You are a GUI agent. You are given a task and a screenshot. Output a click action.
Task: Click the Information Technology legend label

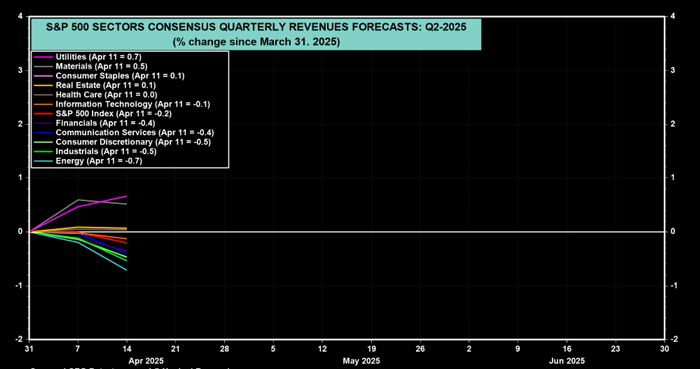pos(133,104)
